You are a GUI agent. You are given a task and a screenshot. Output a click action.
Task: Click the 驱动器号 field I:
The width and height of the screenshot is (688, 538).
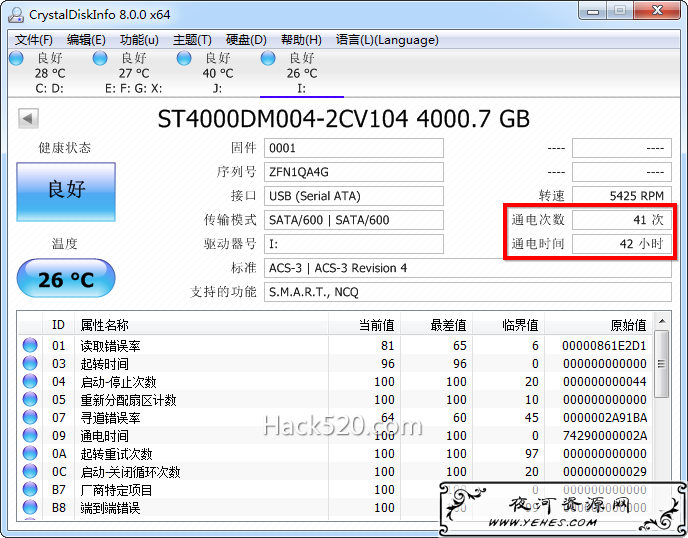354,244
